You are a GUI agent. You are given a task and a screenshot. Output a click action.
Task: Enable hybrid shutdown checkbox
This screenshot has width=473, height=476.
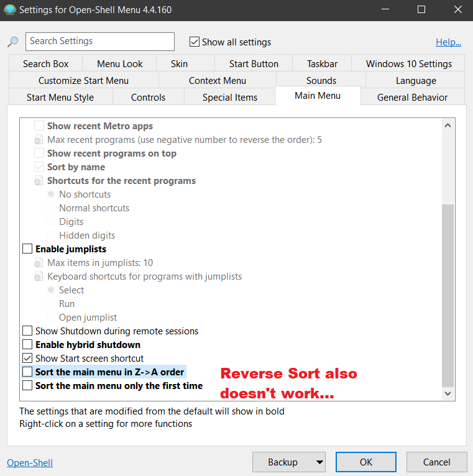pos(27,344)
